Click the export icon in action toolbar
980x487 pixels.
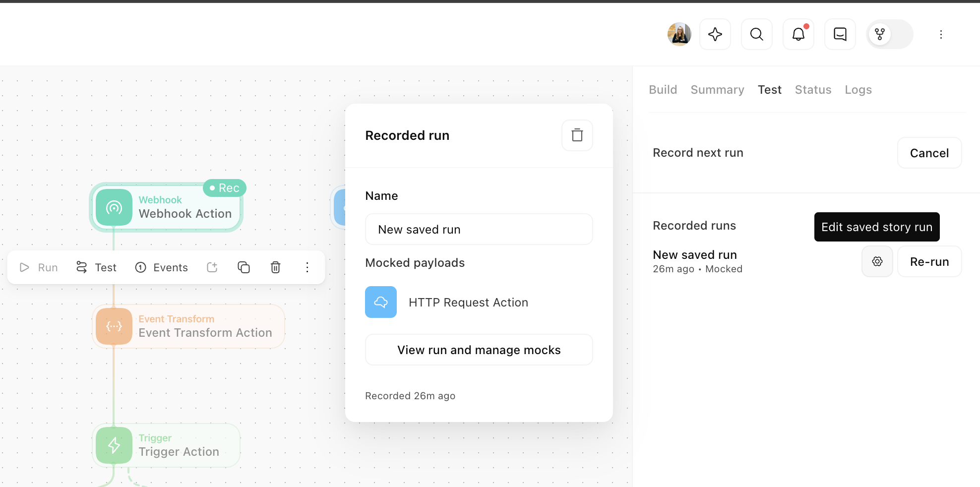(212, 267)
